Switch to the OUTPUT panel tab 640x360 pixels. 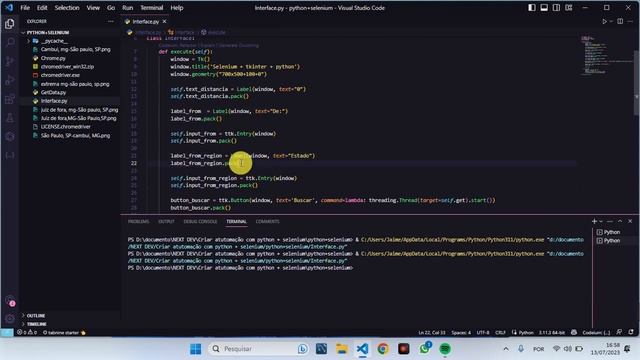166,222
